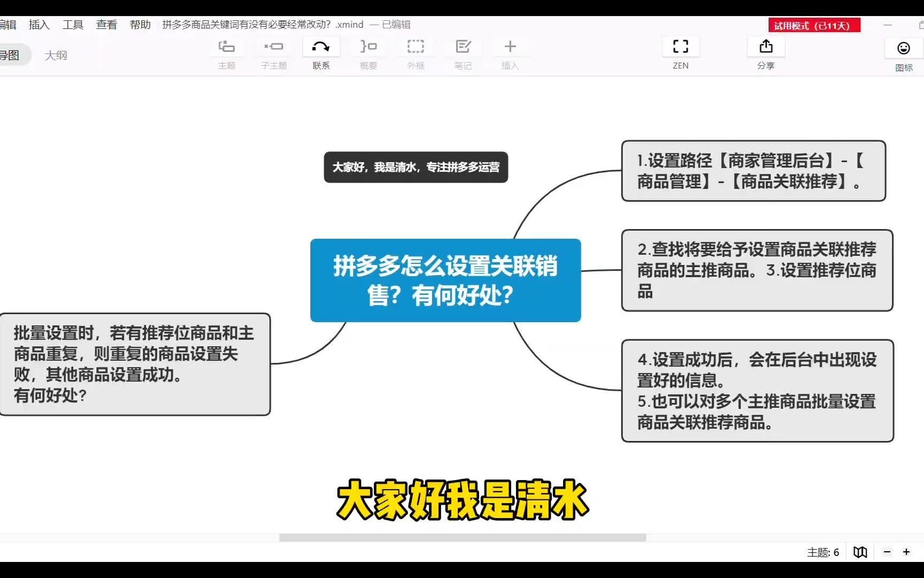Select the topic starting with 2.查找将要给予
Image resolution: width=924 pixels, height=578 pixels.
tap(757, 270)
